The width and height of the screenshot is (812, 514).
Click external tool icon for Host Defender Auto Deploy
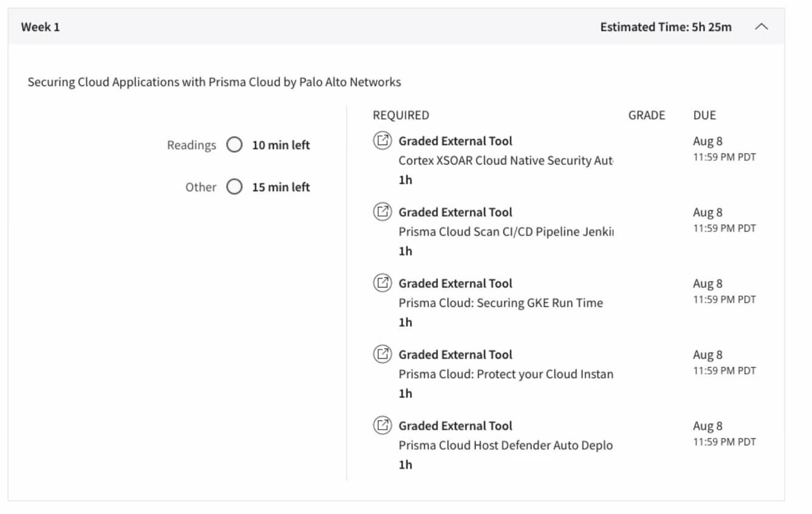382,425
